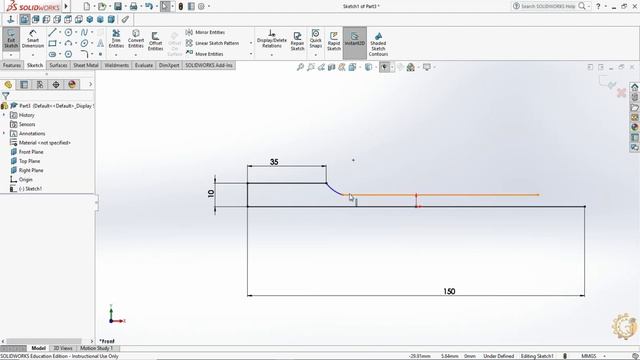640x360 pixels.
Task: Switch to the Weldments tab
Action: point(117,65)
